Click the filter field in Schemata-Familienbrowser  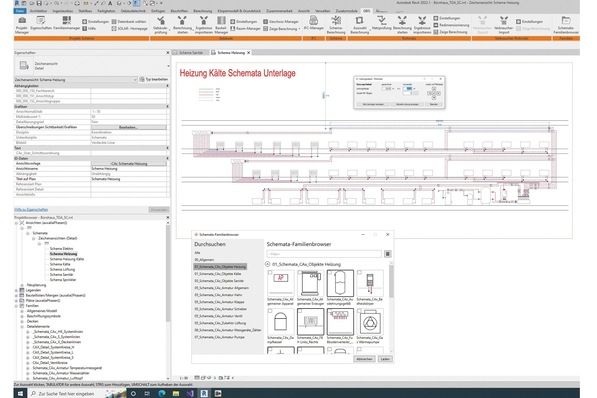tap(324, 254)
